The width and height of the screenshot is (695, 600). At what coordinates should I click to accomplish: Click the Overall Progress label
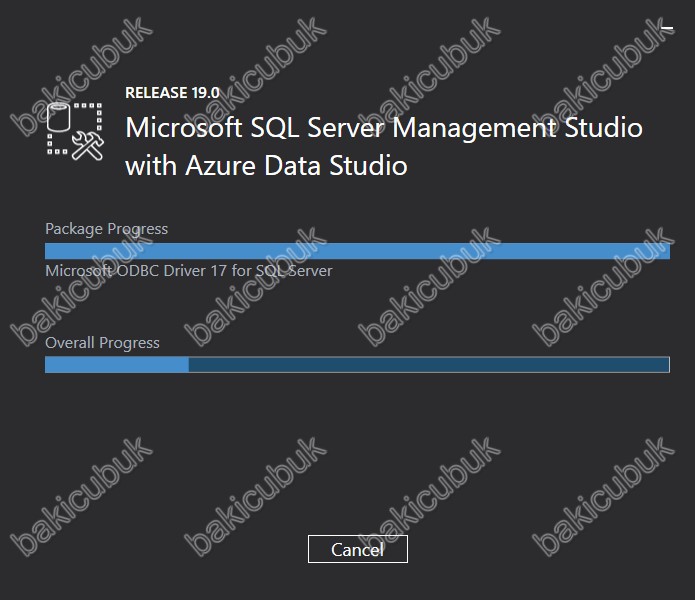tap(102, 343)
